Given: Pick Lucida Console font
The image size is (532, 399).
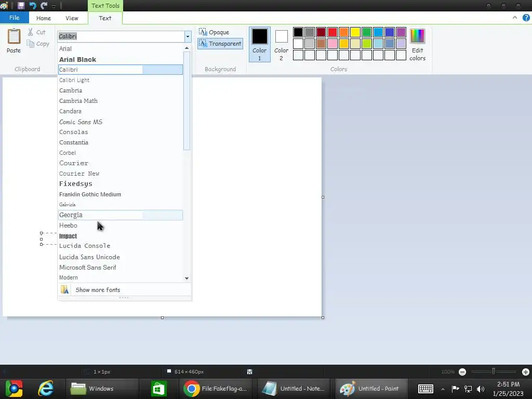Looking at the screenshot, I should pyautogui.click(x=121, y=246).
